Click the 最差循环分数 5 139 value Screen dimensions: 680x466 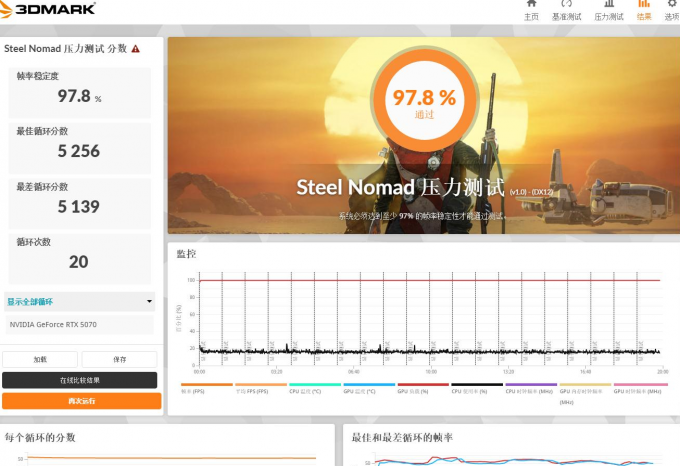click(78, 206)
